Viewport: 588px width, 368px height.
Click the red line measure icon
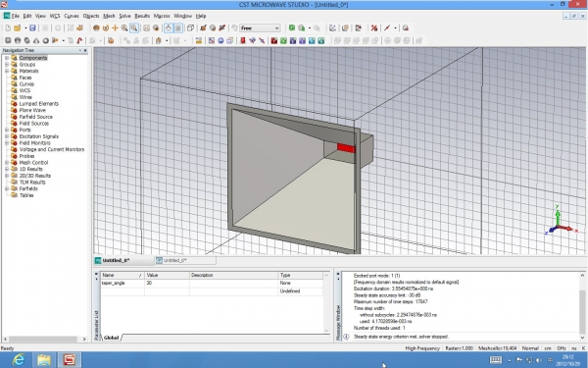click(387, 28)
